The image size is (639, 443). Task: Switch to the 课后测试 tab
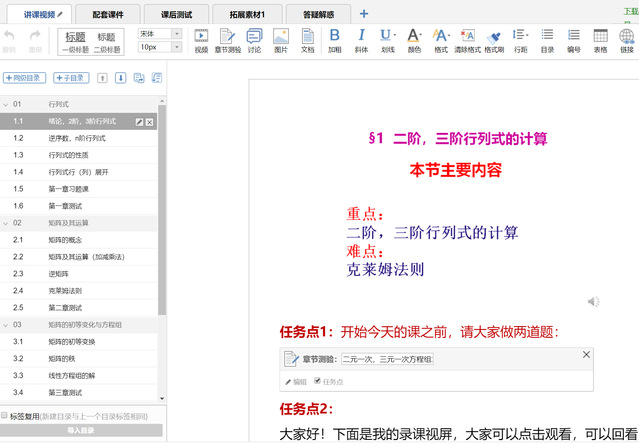tap(176, 15)
